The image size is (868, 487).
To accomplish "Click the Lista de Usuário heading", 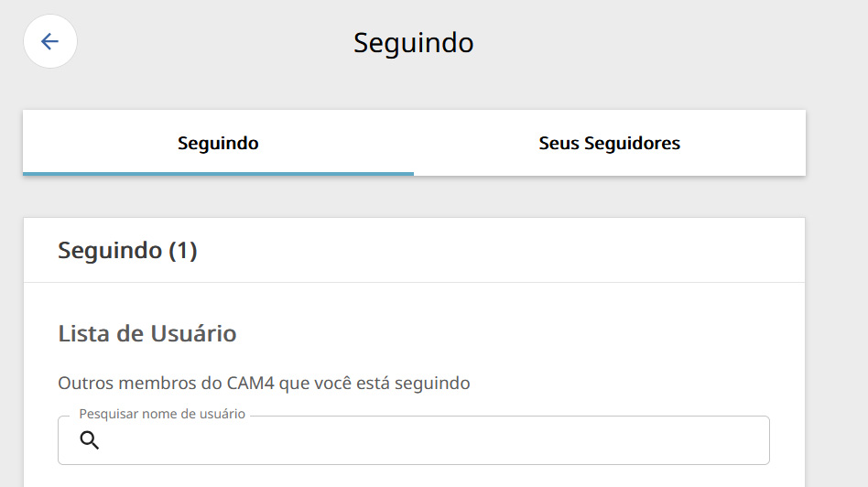I will 147,334.
